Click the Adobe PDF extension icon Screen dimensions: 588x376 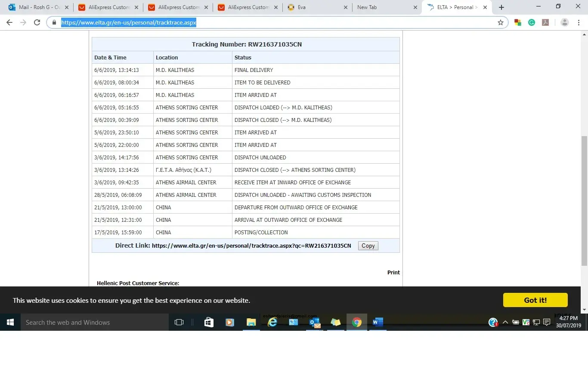pyautogui.click(x=545, y=22)
